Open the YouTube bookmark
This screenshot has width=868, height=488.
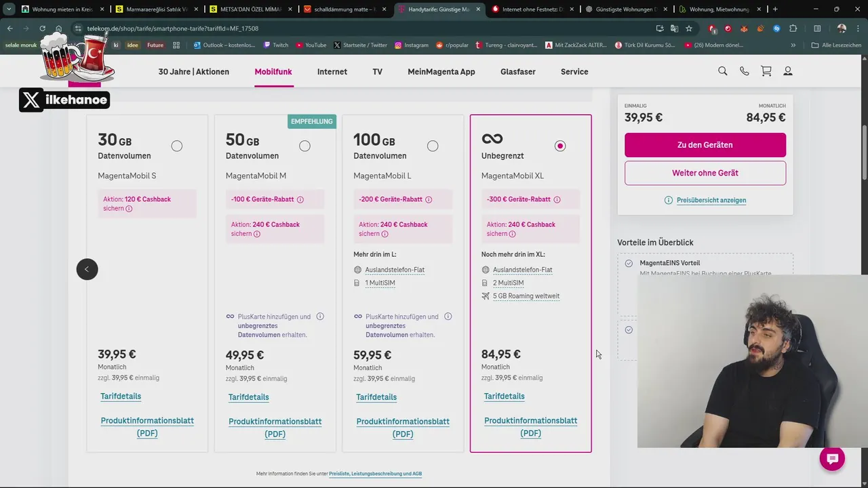[311, 45]
